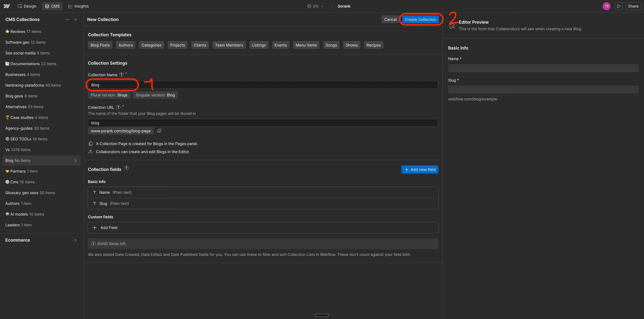
Task: Add a new CMS collection with plus icon
Action: tap(75, 19)
